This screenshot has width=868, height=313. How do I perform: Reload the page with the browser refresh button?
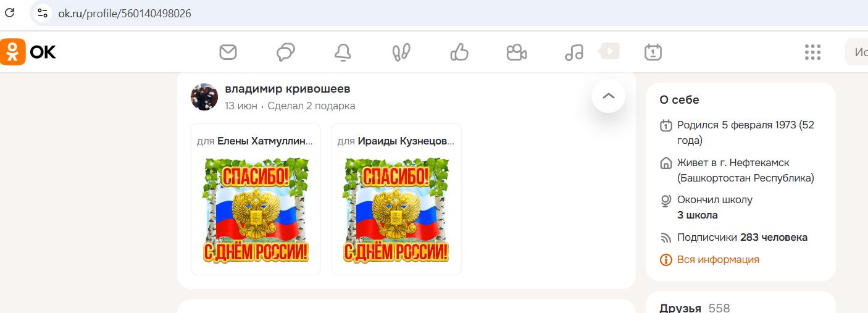coord(9,13)
